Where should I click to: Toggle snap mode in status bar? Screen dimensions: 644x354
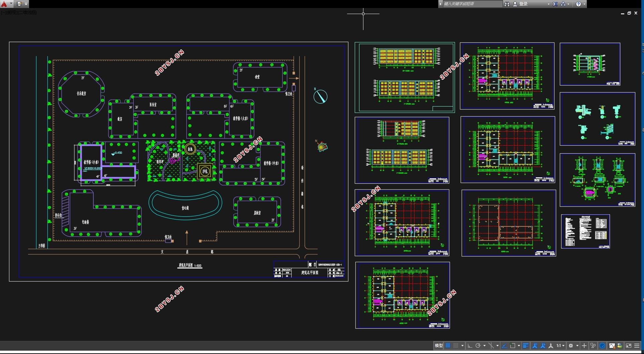click(456, 346)
